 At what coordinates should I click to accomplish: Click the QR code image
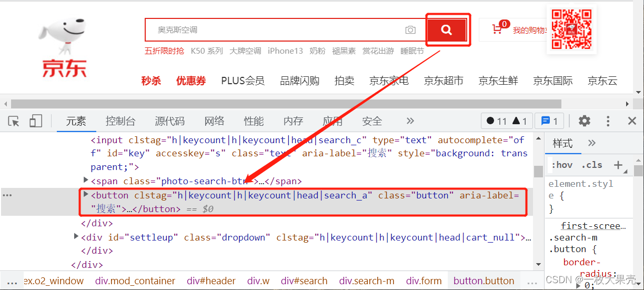click(571, 29)
